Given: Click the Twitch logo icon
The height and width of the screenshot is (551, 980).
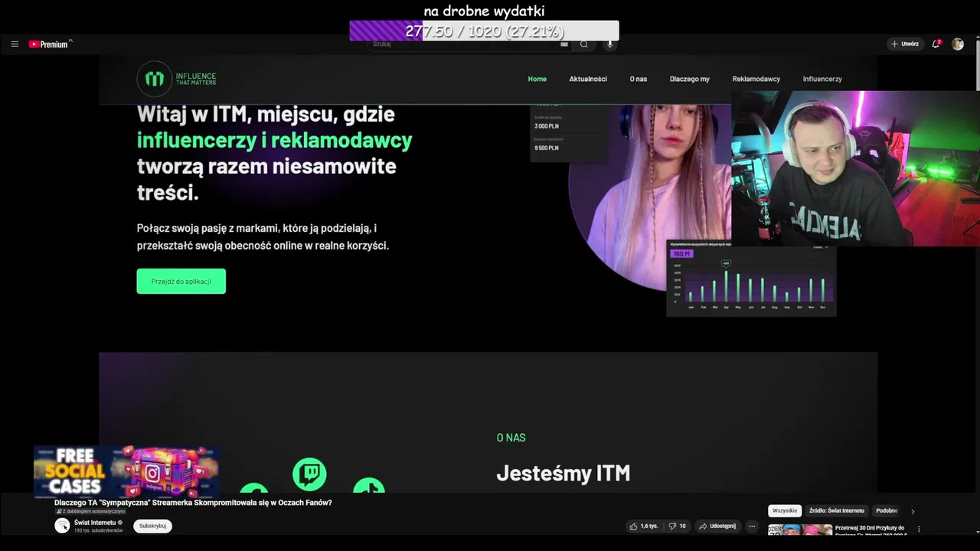Looking at the screenshot, I should pyautogui.click(x=309, y=474).
